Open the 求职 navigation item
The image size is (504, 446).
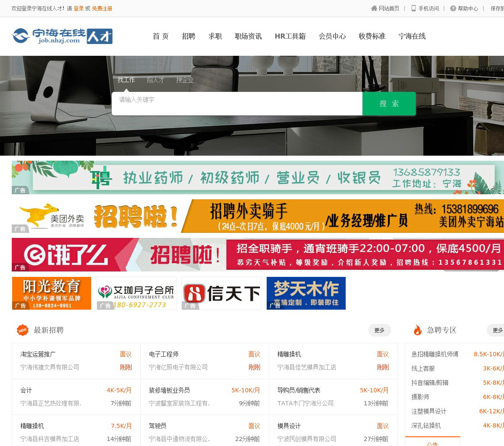215,37
